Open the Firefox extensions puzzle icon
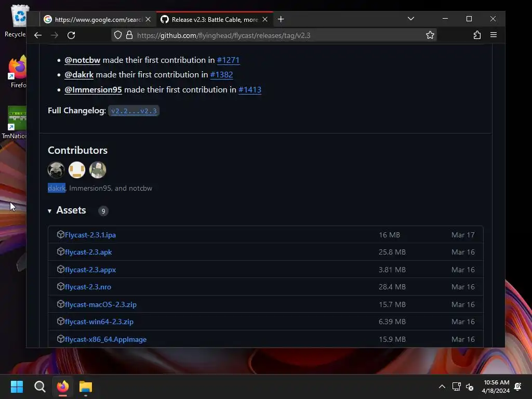 pyautogui.click(x=477, y=35)
